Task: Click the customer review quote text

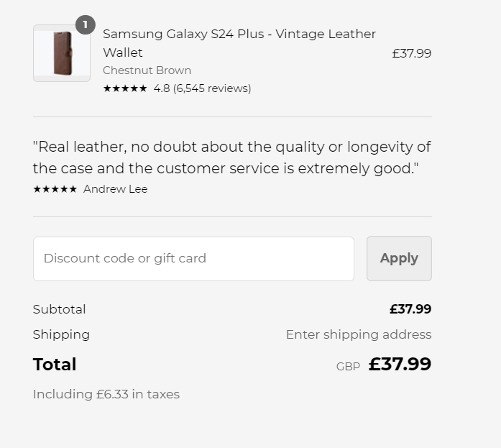Action: (x=232, y=157)
